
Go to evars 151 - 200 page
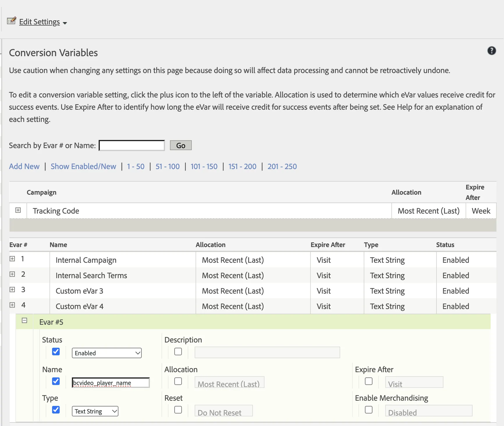(242, 166)
